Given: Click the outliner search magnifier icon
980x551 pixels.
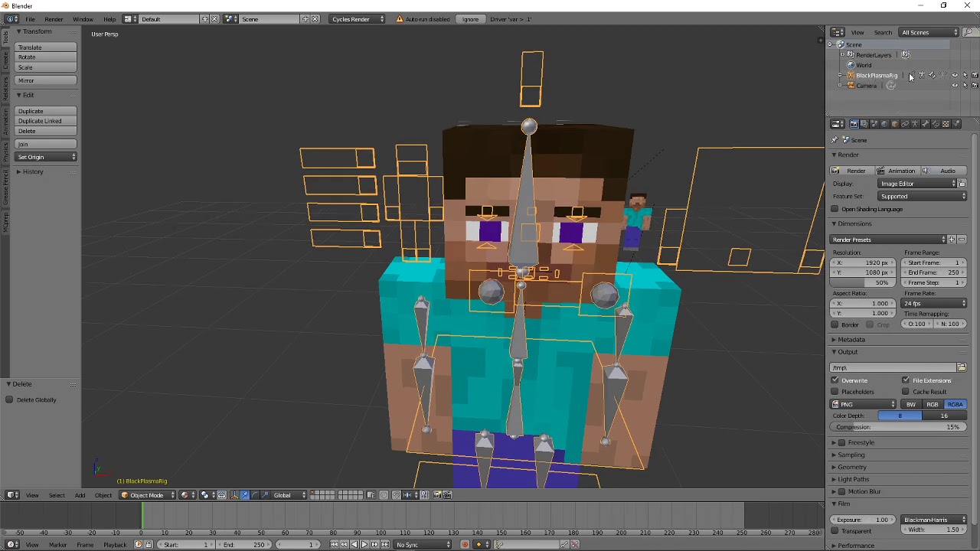Looking at the screenshot, I should [969, 32].
